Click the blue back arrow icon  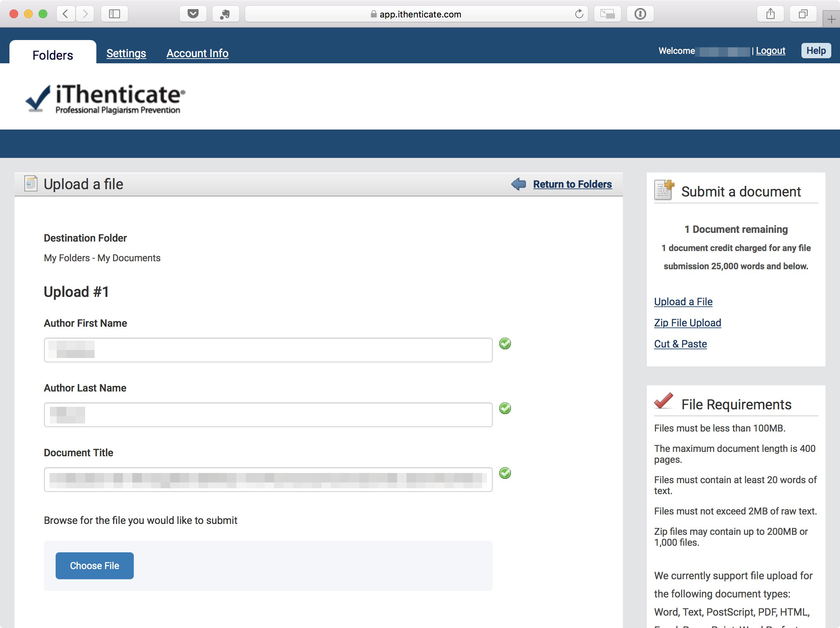click(518, 184)
